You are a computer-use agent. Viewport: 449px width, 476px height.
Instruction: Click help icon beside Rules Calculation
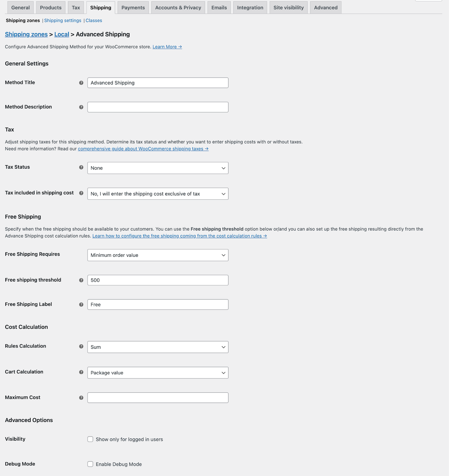coord(81,346)
